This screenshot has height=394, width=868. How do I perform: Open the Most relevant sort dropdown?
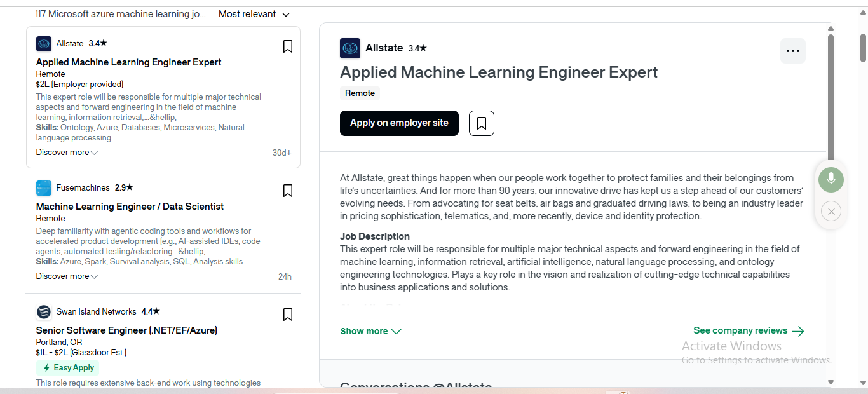pyautogui.click(x=254, y=13)
